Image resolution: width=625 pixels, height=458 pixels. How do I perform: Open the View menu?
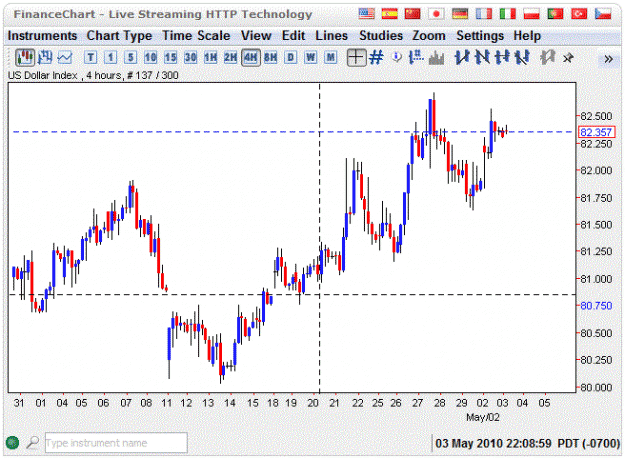click(256, 36)
